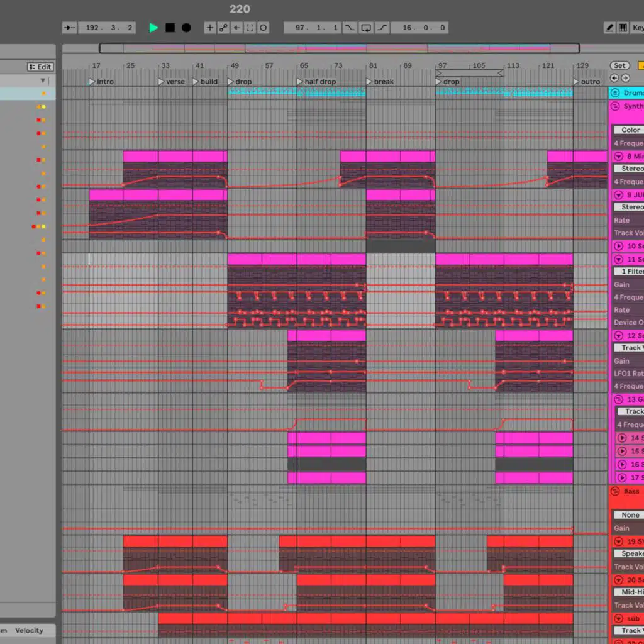Screen dimensions: 644x644
Task: Fold the Bass group track icon
Action: tap(615, 491)
